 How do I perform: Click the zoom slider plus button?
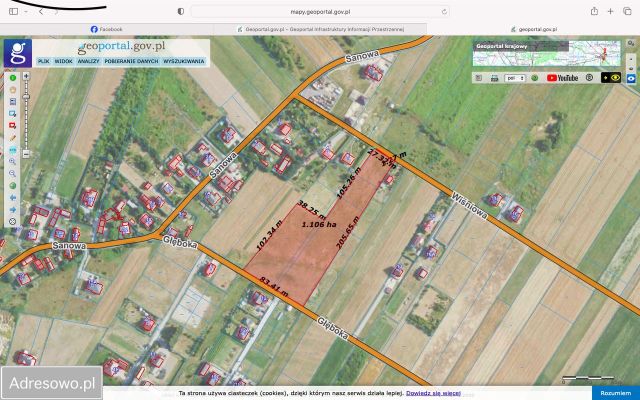pyautogui.click(x=26, y=76)
